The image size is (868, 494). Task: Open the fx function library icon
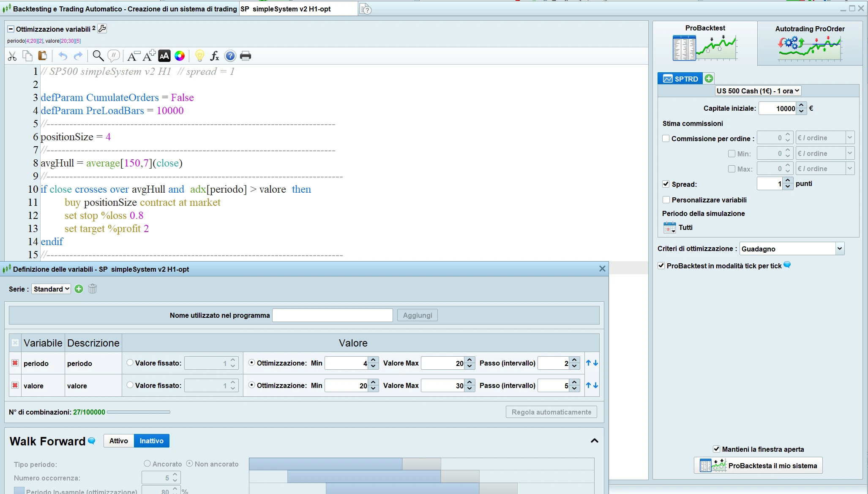[215, 56]
